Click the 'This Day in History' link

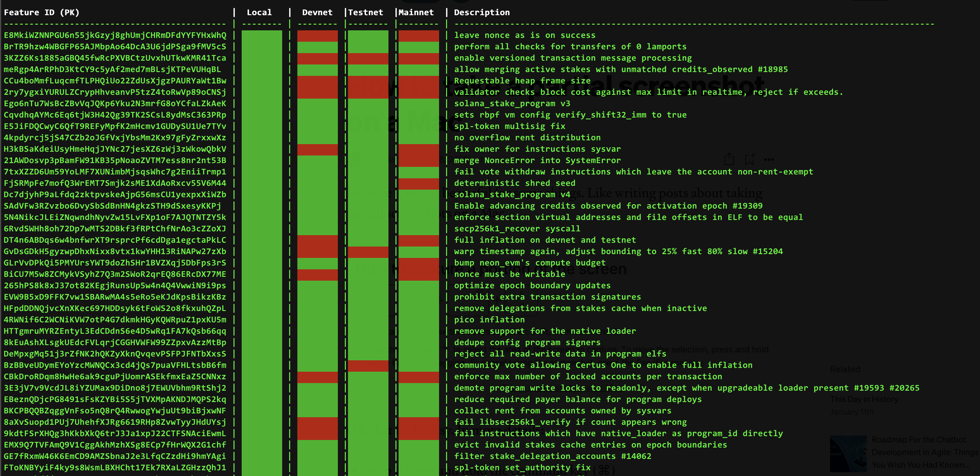click(x=864, y=399)
